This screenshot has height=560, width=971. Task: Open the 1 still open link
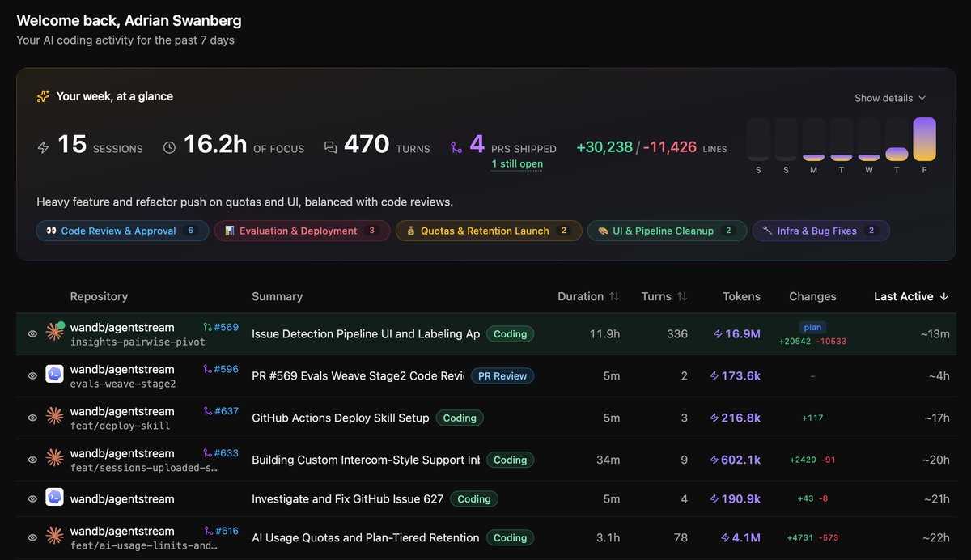pos(517,163)
